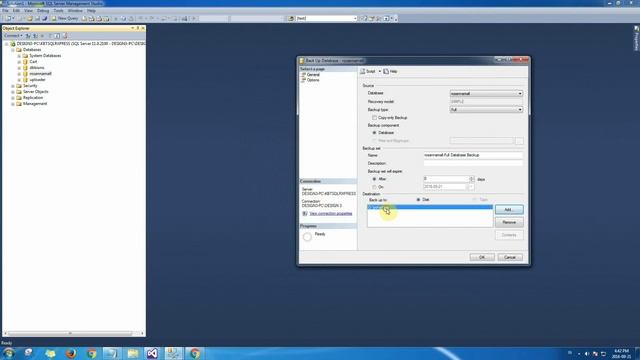Click the taskbar clock
Screen dimensions: 640x360
(621, 353)
